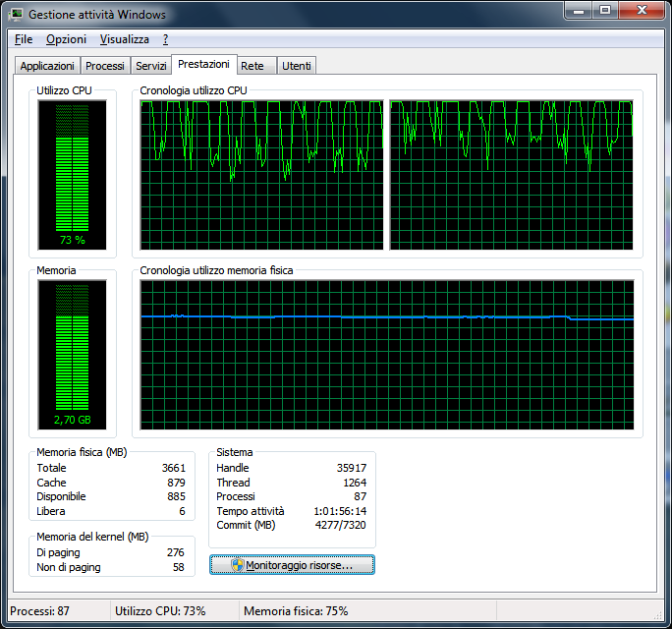The image size is (672, 629).
Task: Click the Memoria fisica (MB) group label
Action: (x=82, y=452)
